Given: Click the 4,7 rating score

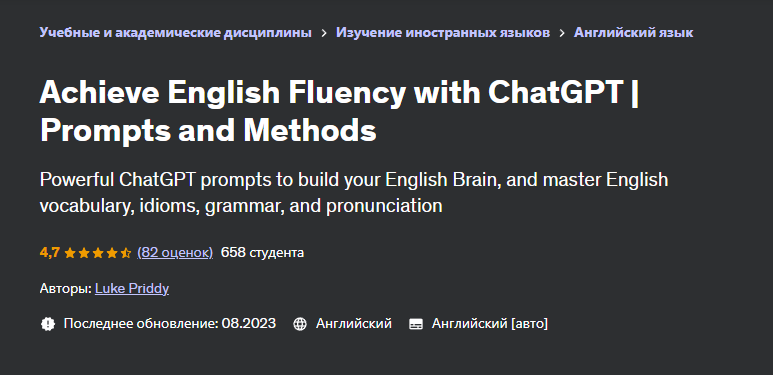Looking at the screenshot, I should pyautogui.click(x=49, y=253).
